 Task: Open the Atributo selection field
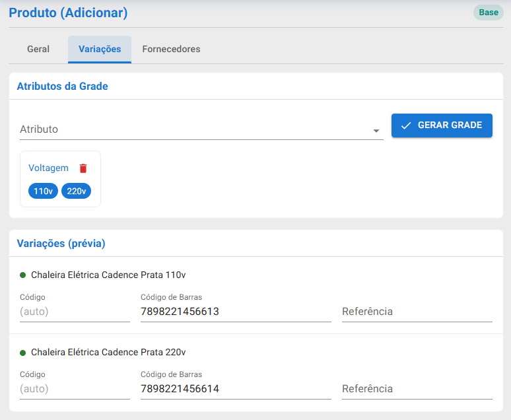click(x=201, y=129)
